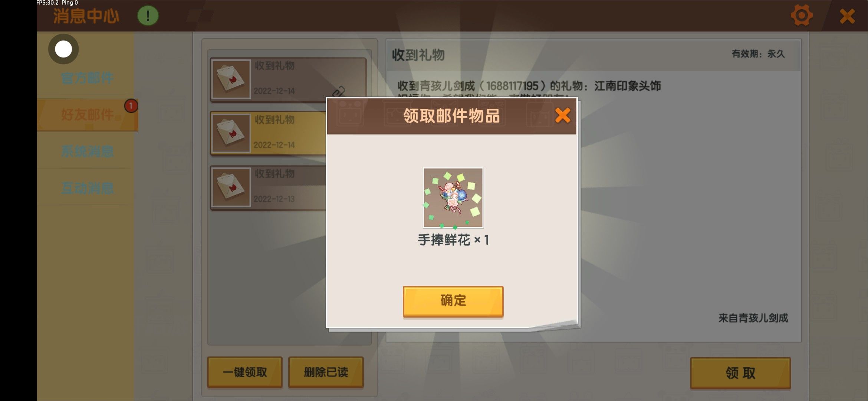The image size is (868, 401).
Task: Claim the gift with 领取 button
Action: pyautogui.click(x=740, y=373)
